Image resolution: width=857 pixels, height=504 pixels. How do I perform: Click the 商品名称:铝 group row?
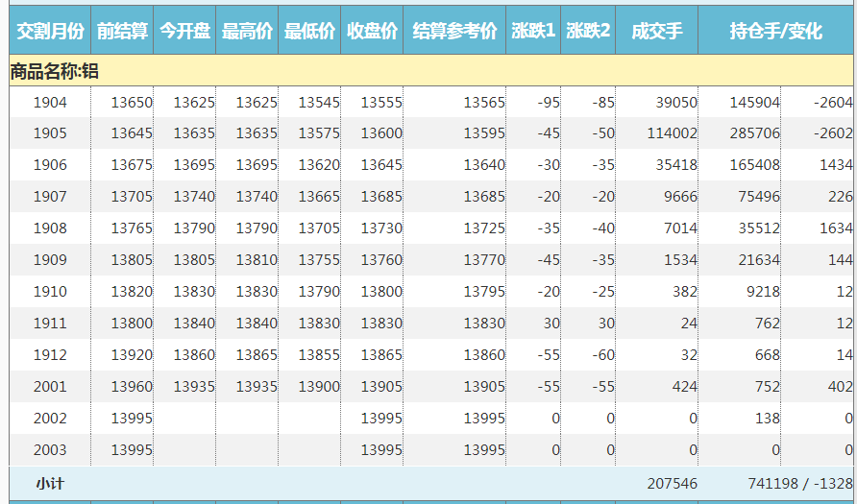(x=54, y=71)
